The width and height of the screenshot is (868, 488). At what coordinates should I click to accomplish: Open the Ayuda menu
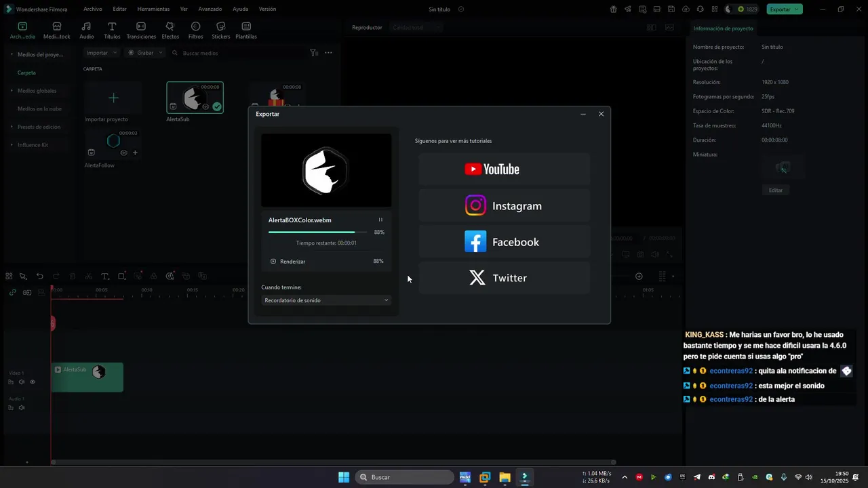click(240, 9)
